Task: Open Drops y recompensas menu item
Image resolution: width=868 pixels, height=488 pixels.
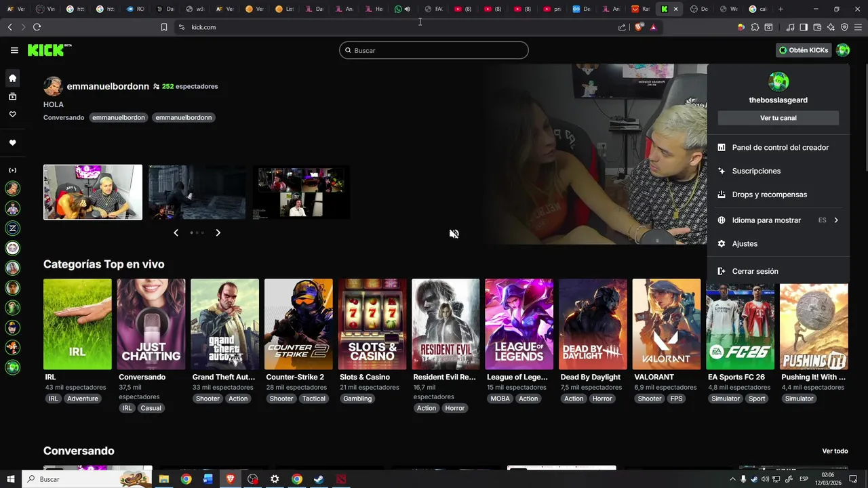Action: [x=778, y=195]
